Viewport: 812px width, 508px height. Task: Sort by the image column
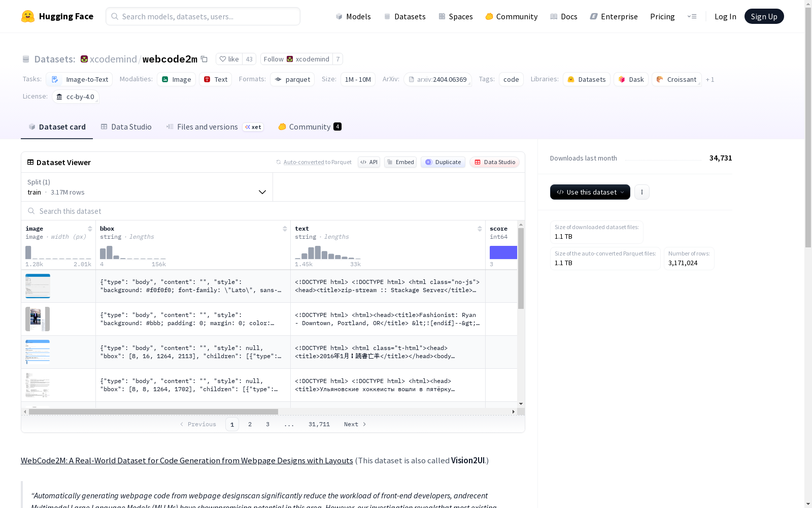point(90,229)
